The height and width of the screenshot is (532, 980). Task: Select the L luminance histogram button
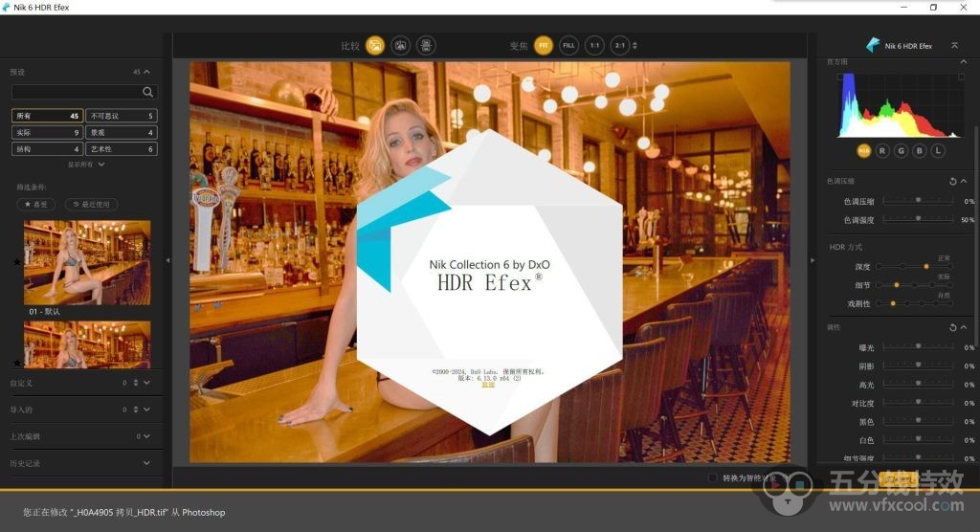point(938,150)
